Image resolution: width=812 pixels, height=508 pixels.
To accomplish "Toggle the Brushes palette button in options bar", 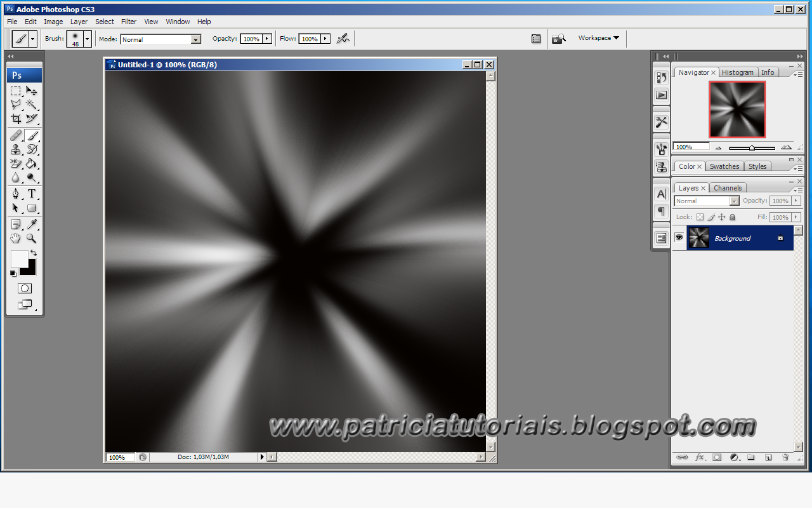I will pos(536,39).
